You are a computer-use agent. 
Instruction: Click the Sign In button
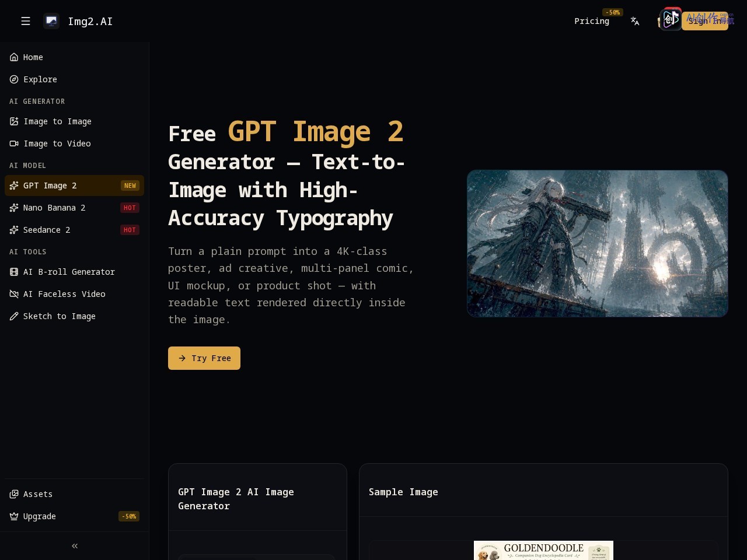(x=705, y=21)
